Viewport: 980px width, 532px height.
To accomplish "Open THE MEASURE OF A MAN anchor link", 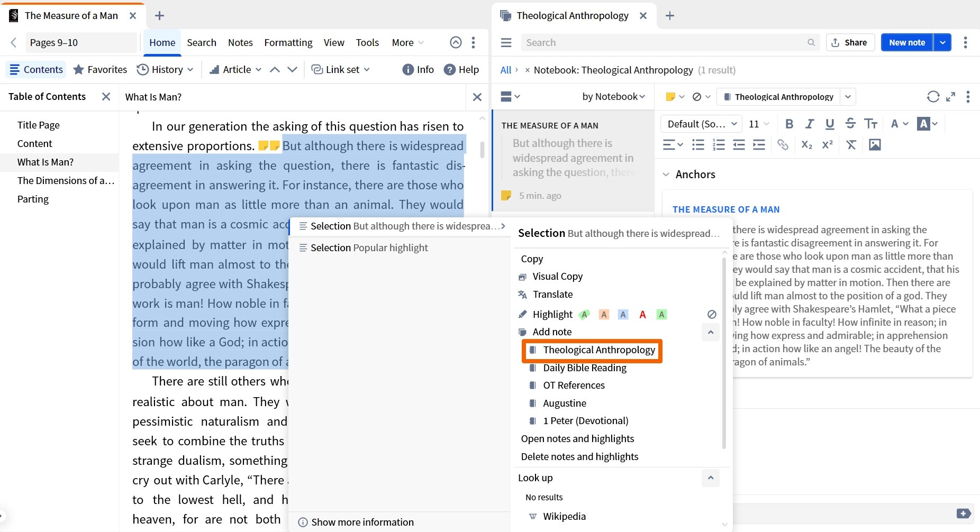I will 726,209.
